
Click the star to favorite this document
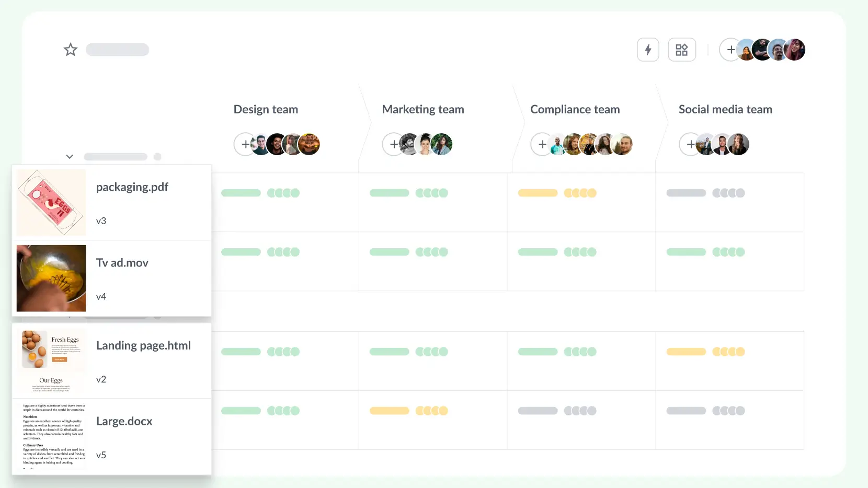(x=70, y=50)
